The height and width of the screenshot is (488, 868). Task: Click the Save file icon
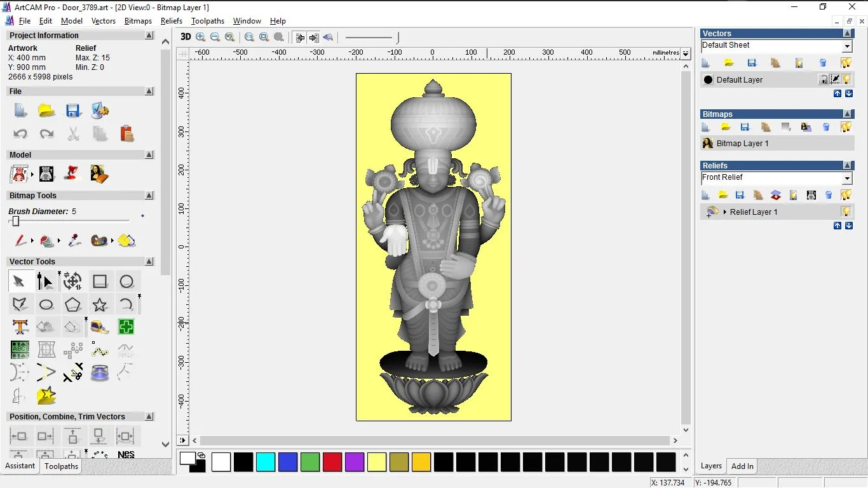(73, 111)
